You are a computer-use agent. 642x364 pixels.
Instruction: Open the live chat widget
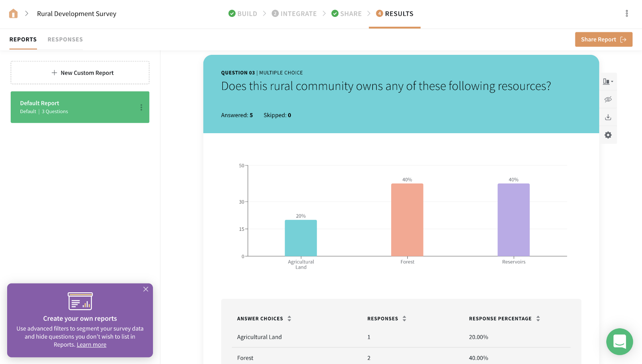pyautogui.click(x=620, y=342)
